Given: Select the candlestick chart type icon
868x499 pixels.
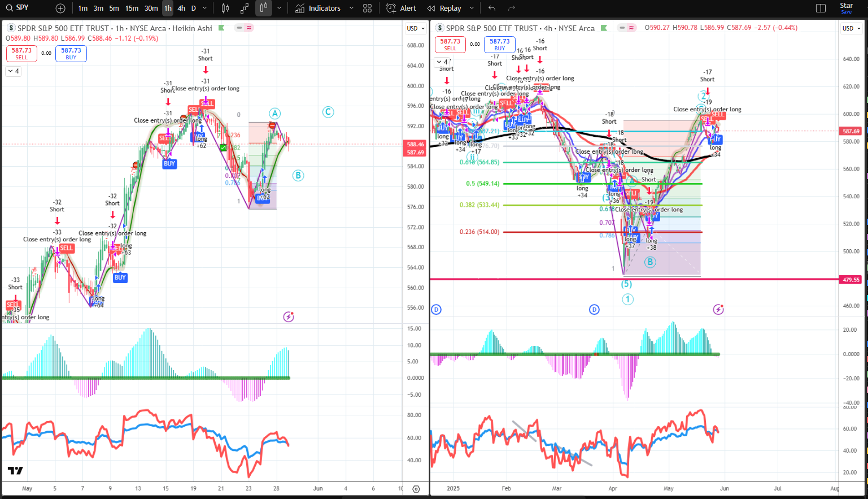Looking at the screenshot, I should [225, 8].
